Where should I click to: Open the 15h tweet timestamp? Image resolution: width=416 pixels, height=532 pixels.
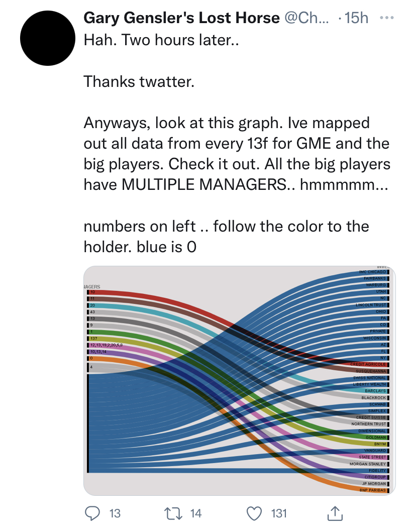coord(357,18)
